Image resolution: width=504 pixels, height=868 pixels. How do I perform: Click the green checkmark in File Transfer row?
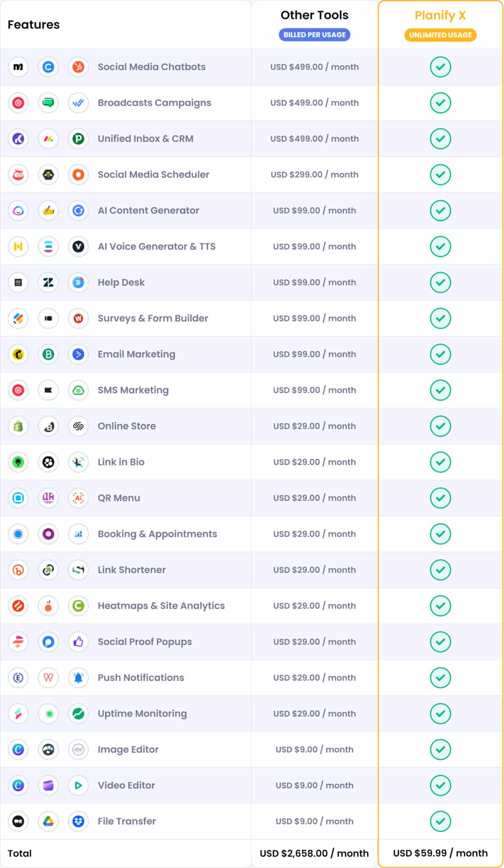pos(440,821)
